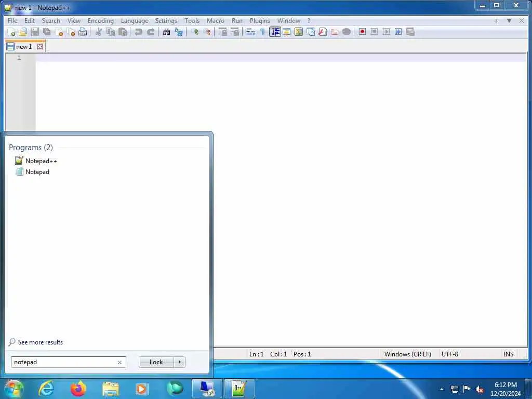Copy selection with the toolbar copy icon

111,32
